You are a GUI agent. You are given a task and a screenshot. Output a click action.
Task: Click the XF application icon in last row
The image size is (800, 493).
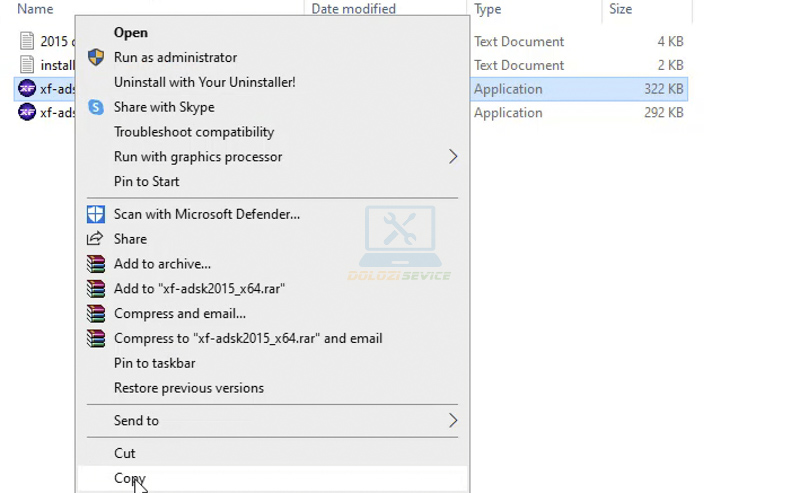[x=27, y=113]
